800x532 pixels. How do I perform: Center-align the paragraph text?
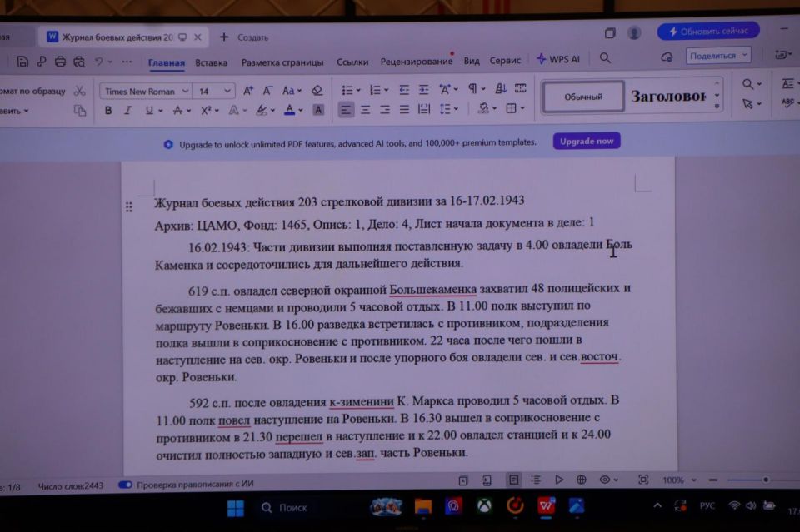pyautogui.click(x=365, y=109)
